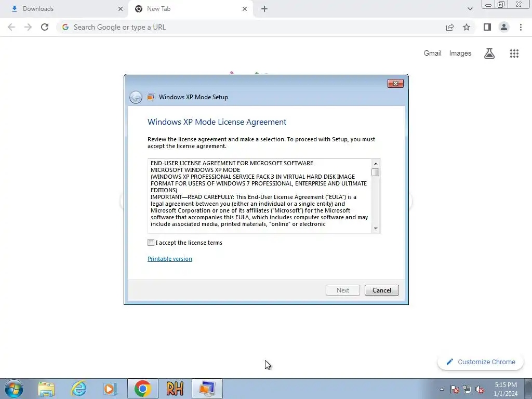The height and width of the screenshot is (399, 532).
Task: Open the Images link
Action: click(460, 54)
